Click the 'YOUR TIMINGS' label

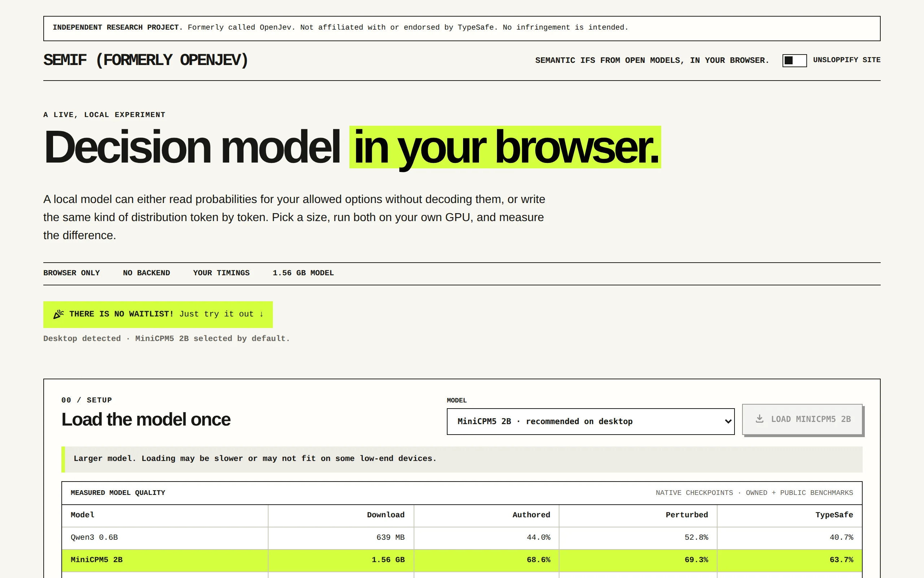click(221, 273)
